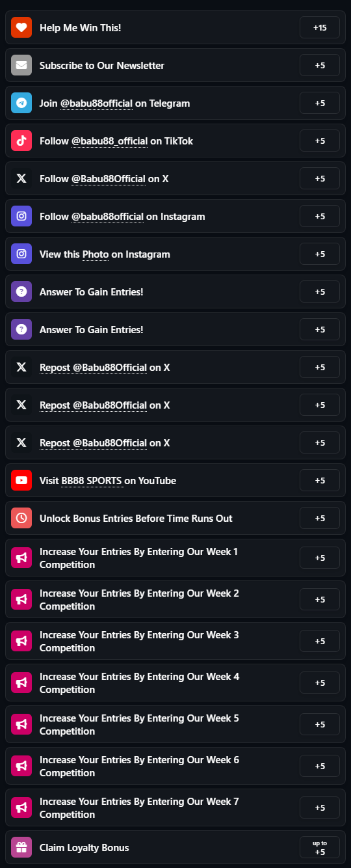Click the megaphone icon for Week 1 Competition
The width and height of the screenshot is (351, 868).
click(21, 558)
